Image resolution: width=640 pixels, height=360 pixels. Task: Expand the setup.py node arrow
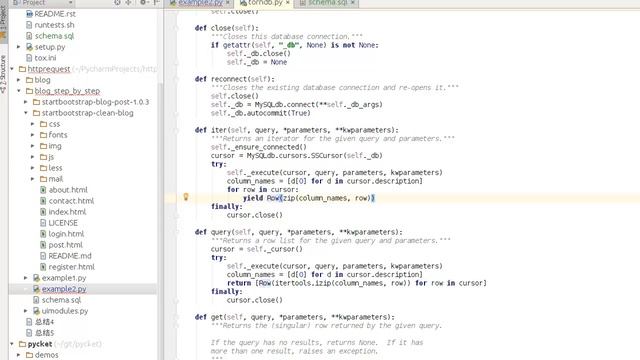(18, 47)
